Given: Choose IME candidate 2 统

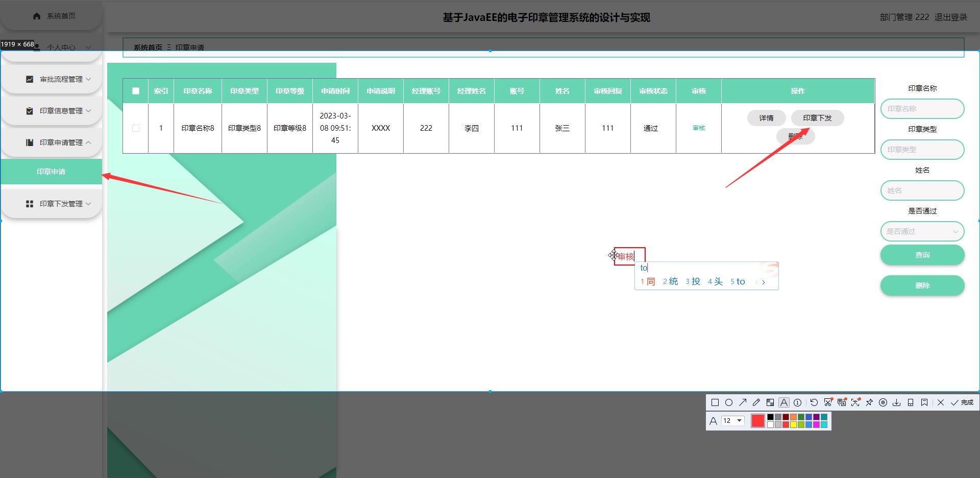Looking at the screenshot, I should [x=670, y=281].
